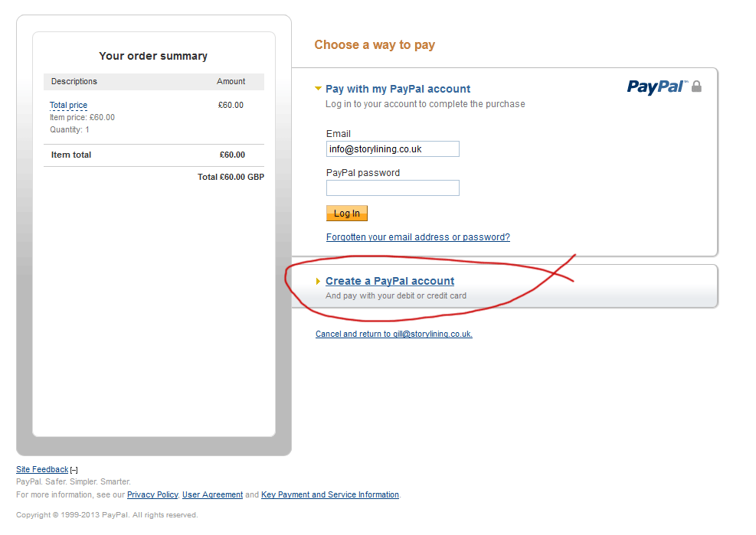This screenshot has width=756, height=535.
Task: Cancel and return to gill@storylining.co.uk
Action: (x=394, y=334)
